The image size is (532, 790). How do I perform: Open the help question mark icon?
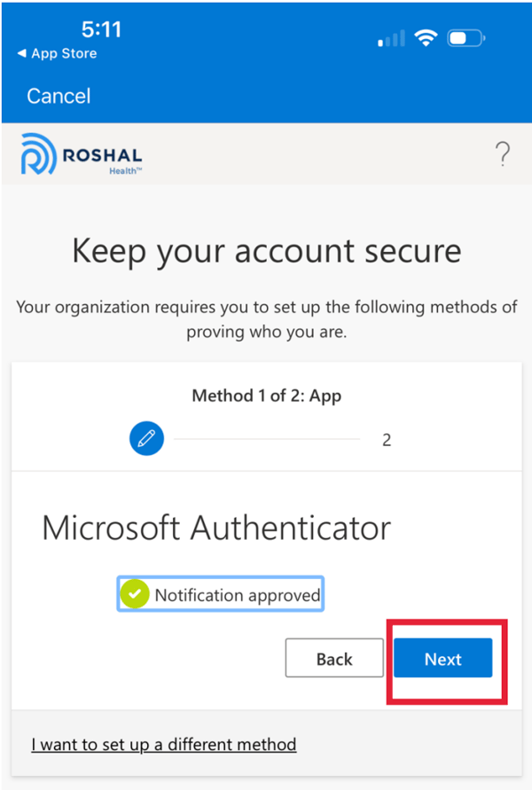[x=503, y=153]
